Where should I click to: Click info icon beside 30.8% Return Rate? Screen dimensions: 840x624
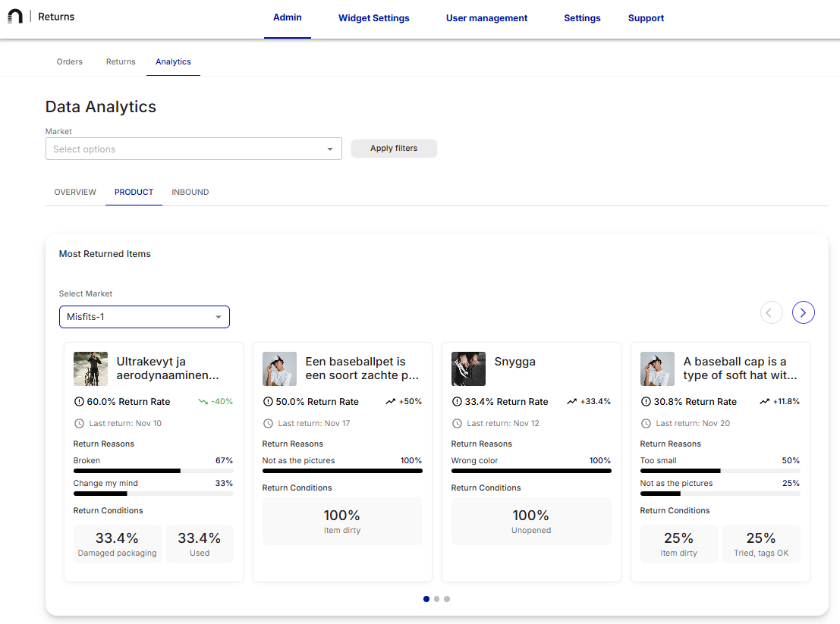pos(646,402)
